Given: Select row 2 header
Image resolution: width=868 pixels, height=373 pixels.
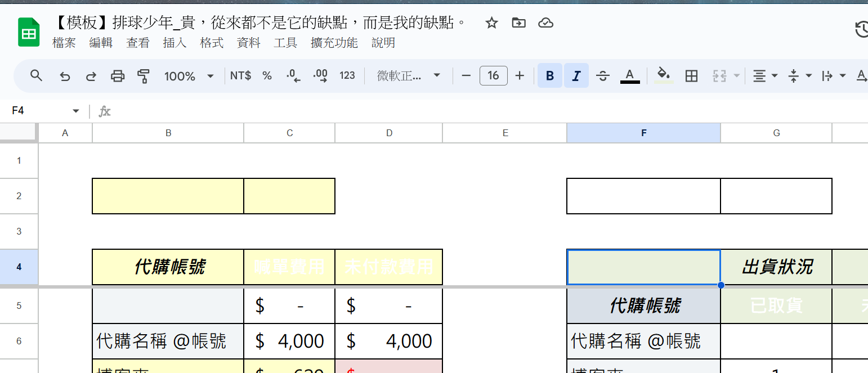Looking at the screenshot, I should click(x=19, y=196).
